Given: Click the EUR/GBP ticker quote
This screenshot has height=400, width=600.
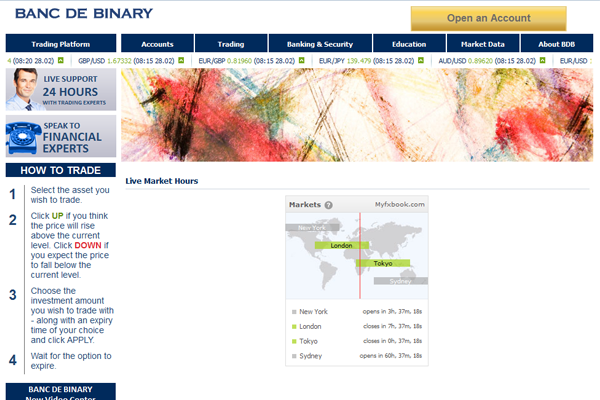Looking at the screenshot, I should (x=246, y=60).
